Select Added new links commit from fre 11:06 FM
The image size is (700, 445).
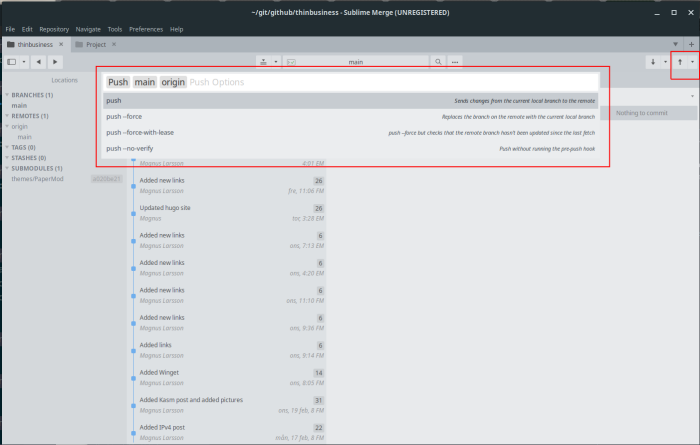coord(229,186)
